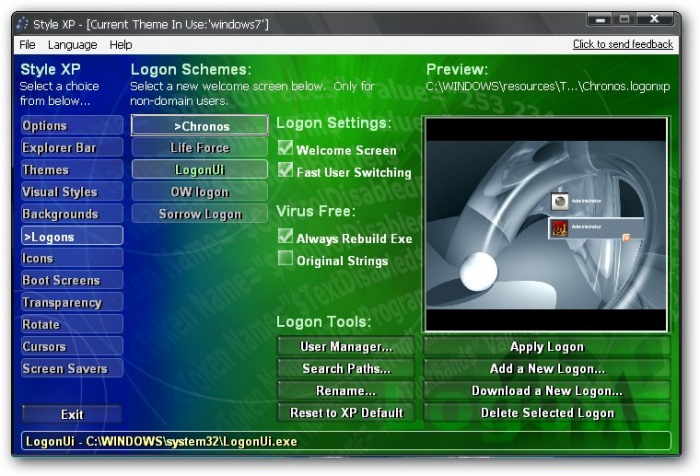This screenshot has height=476, width=700.
Task: Go to Boot Screens section
Action: click(72, 280)
